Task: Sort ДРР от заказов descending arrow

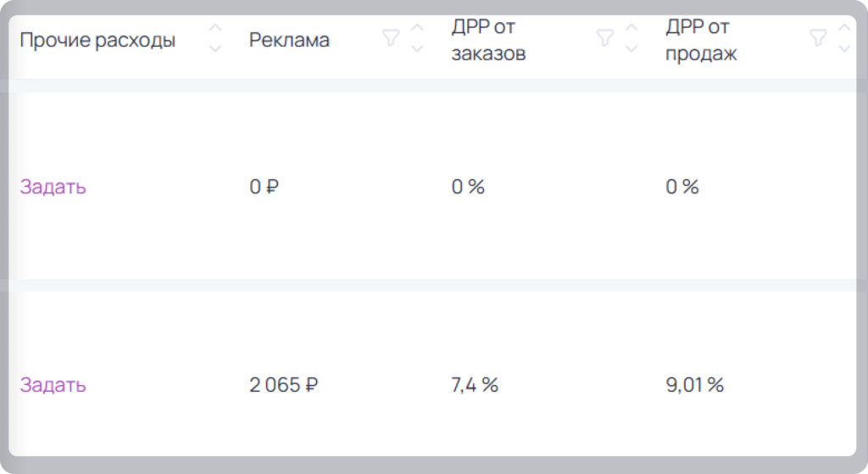Action: [631, 48]
